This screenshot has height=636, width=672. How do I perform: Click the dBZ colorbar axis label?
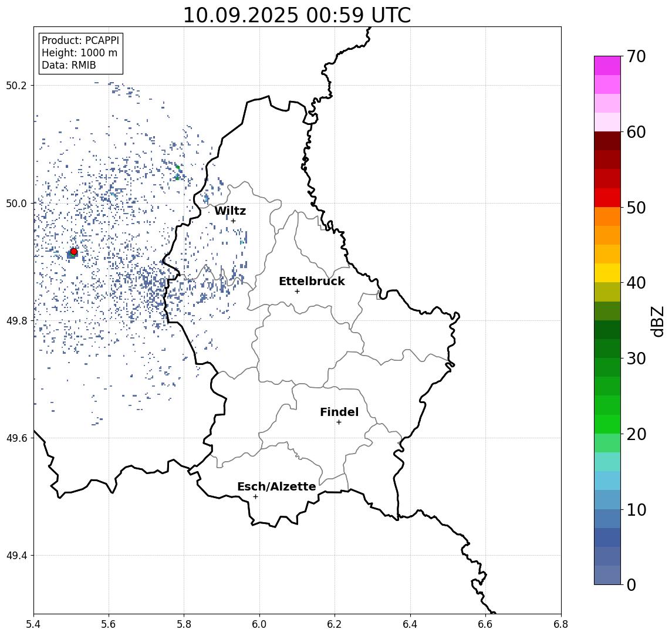click(x=658, y=322)
